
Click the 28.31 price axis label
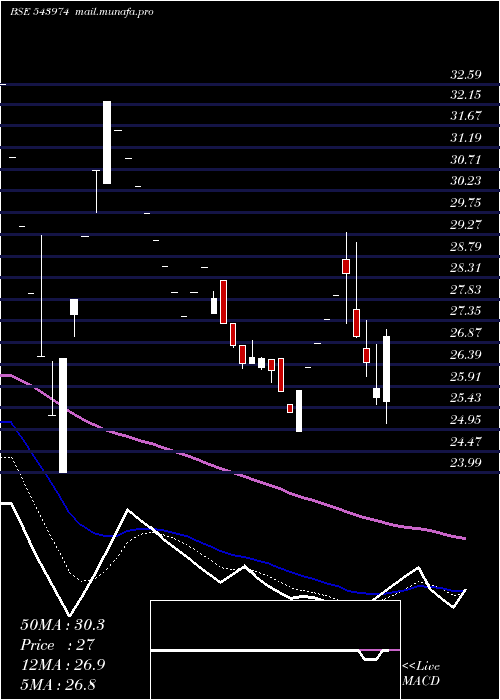point(466,267)
